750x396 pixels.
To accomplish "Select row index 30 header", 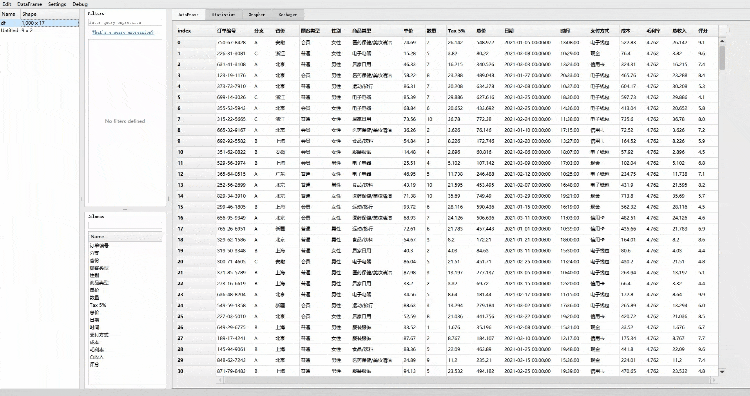I will click(x=196, y=371).
